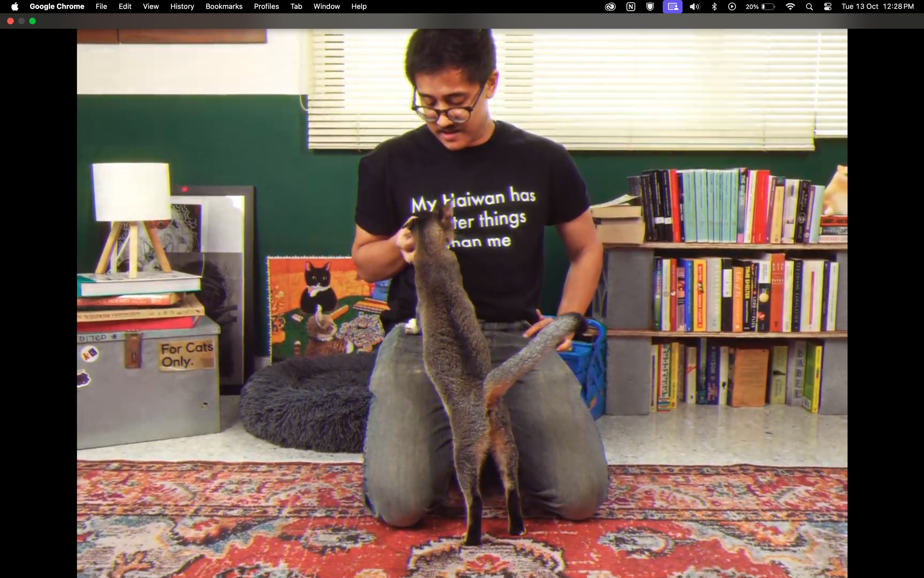Click the purple screen sharing status icon
924x578 pixels.
(x=672, y=7)
